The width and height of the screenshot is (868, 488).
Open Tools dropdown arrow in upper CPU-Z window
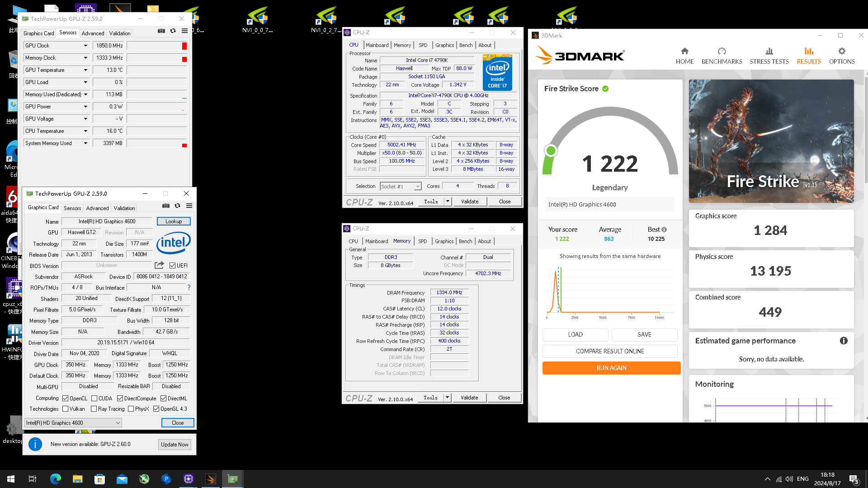click(x=448, y=202)
